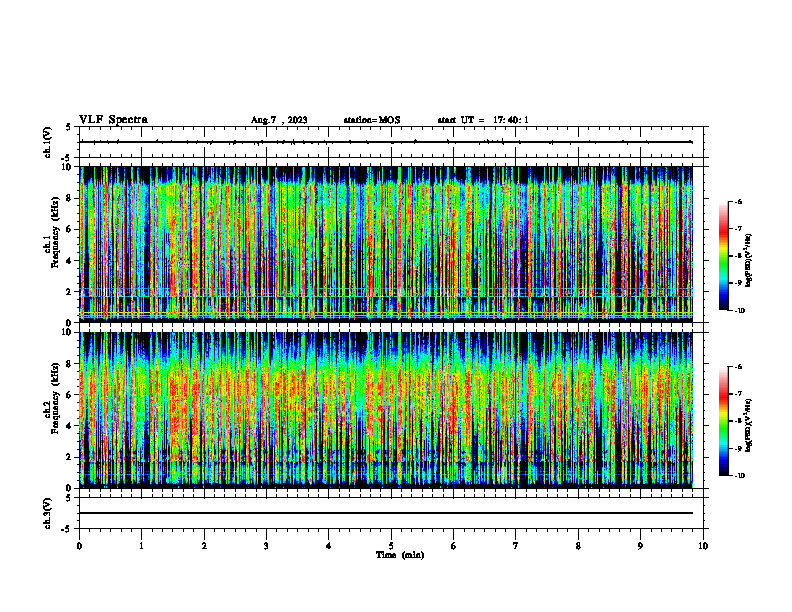This screenshot has height=612, width=792.
Task: Select the ch.2 "Frequency (kHz)" axis label
Action: (55, 398)
